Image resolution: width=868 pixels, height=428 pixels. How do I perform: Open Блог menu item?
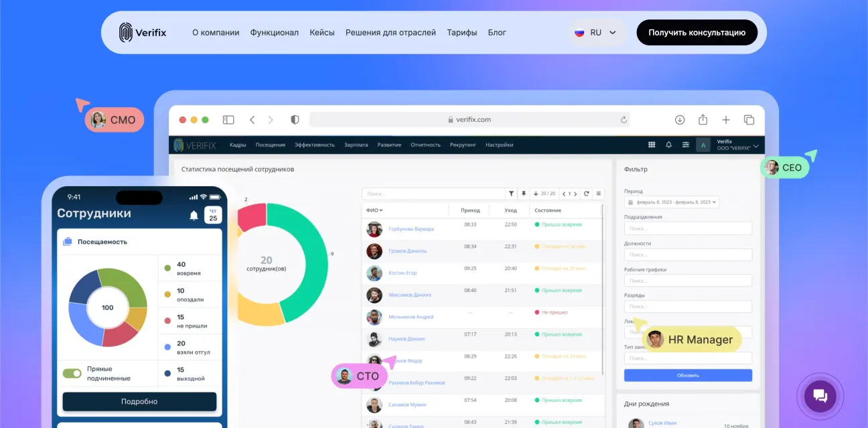[x=497, y=32]
